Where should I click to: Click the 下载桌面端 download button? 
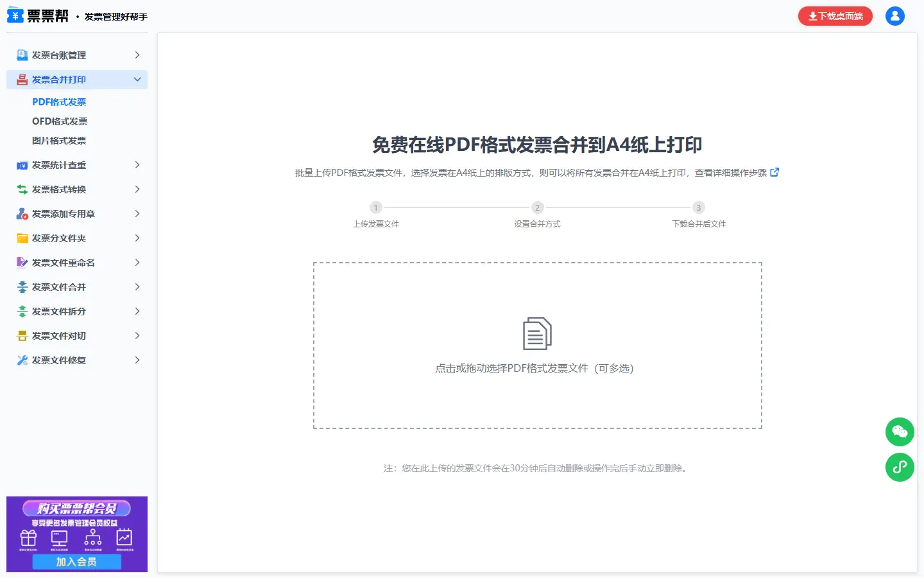point(835,16)
